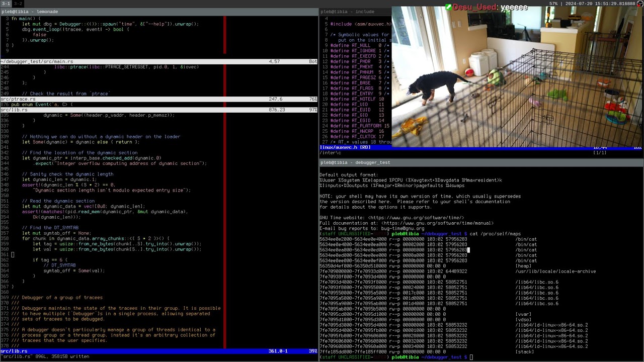
Task: Click the '[heap]' mapping entry
Action: [x=523, y=266]
